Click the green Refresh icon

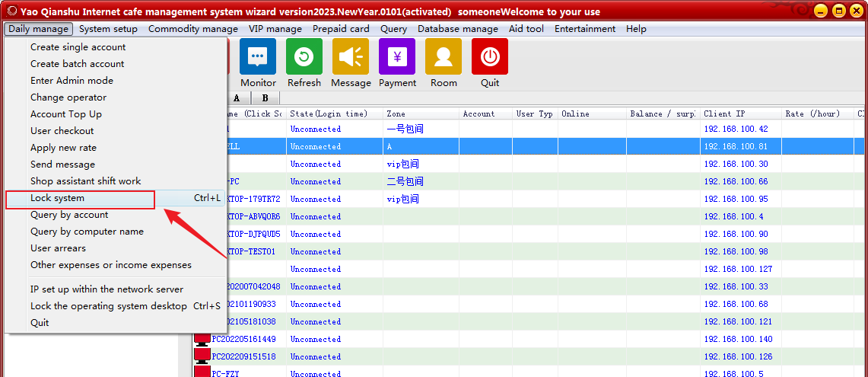pyautogui.click(x=304, y=57)
